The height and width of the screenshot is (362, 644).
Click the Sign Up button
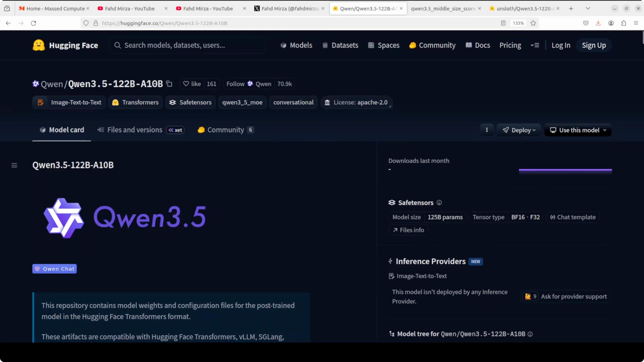coord(594,45)
